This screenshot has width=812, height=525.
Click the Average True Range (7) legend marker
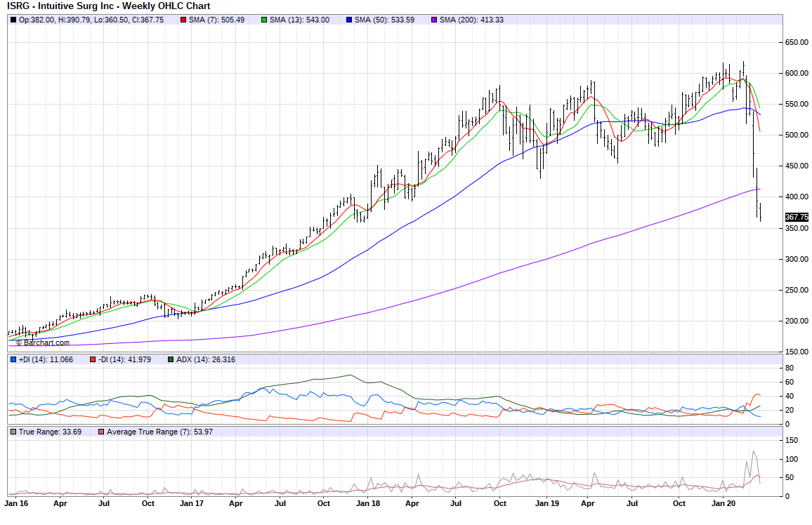pyautogui.click(x=101, y=432)
